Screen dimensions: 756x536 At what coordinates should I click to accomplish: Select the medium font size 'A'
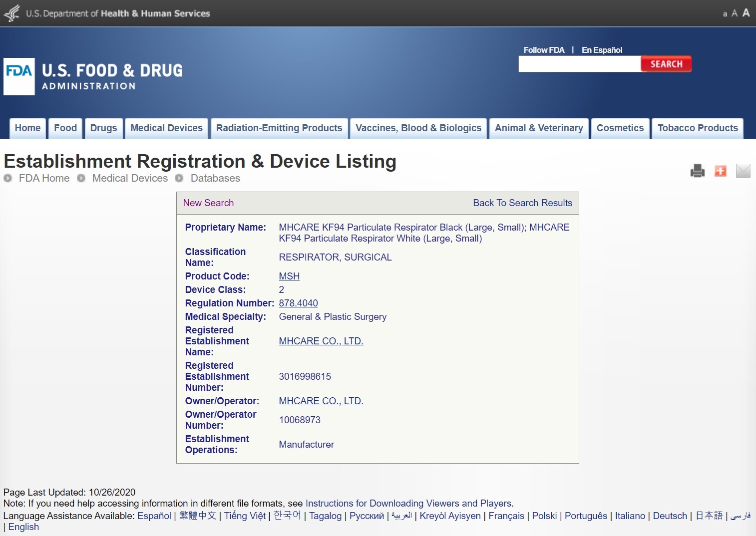(x=735, y=13)
